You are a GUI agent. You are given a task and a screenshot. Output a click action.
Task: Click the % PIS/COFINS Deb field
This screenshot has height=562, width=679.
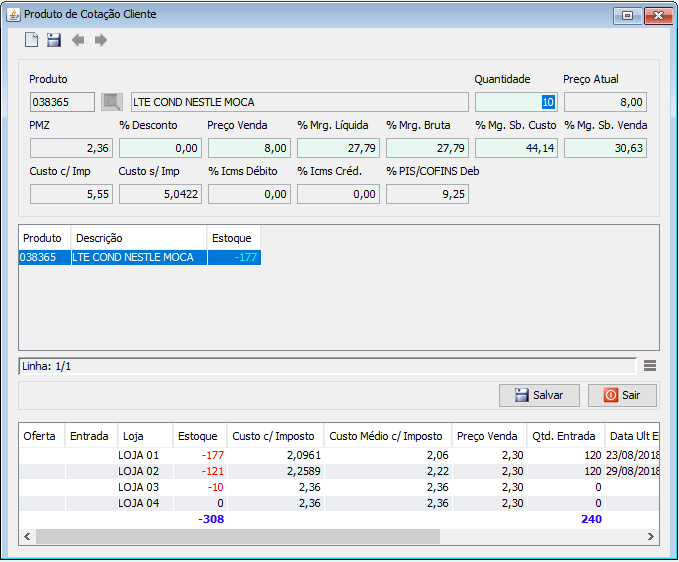coord(427,194)
